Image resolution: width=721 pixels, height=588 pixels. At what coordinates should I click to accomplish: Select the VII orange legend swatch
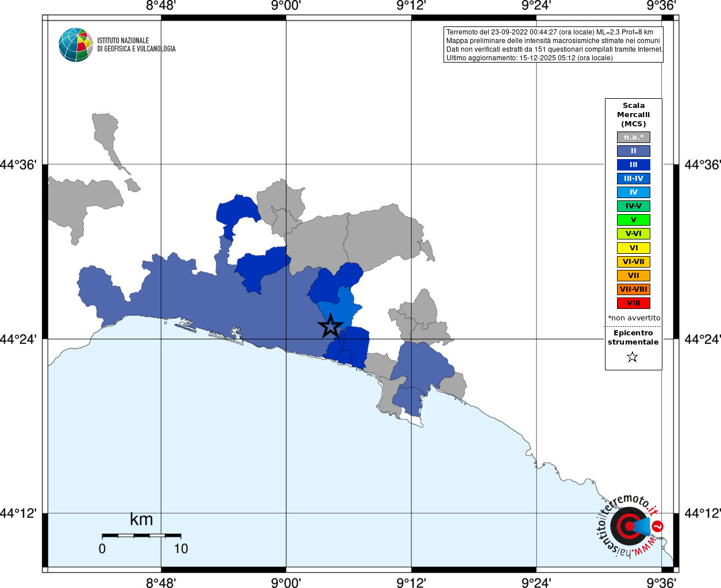pos(634,276)
